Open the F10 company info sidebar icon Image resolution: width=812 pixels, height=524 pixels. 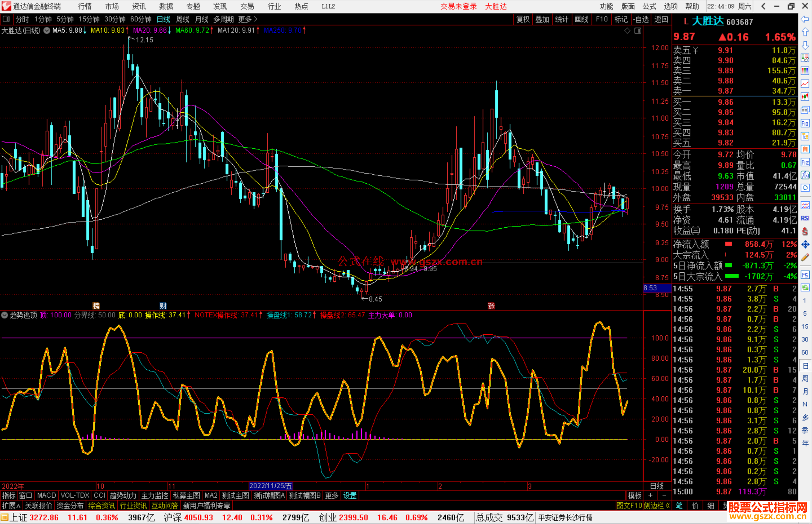805,123
